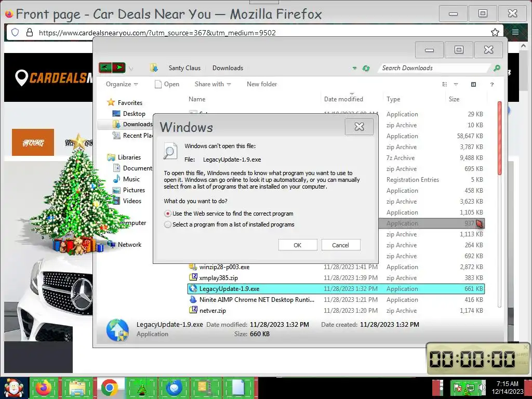This screenshot has width=532, height=399.
Task: Open Thunderbird from the taskbar
Action: [174, 388]
